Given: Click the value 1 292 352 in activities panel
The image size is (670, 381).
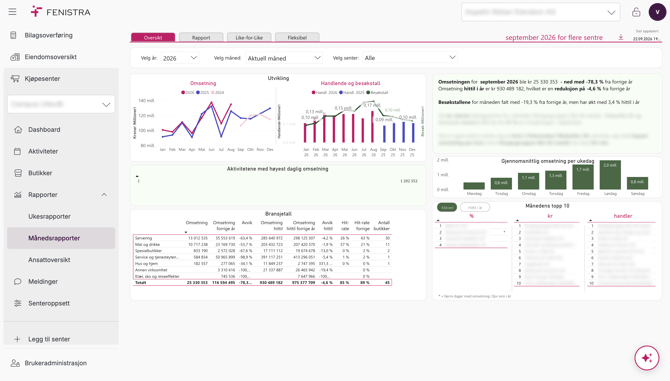Looking at the screenshot, I should [409, 181].
